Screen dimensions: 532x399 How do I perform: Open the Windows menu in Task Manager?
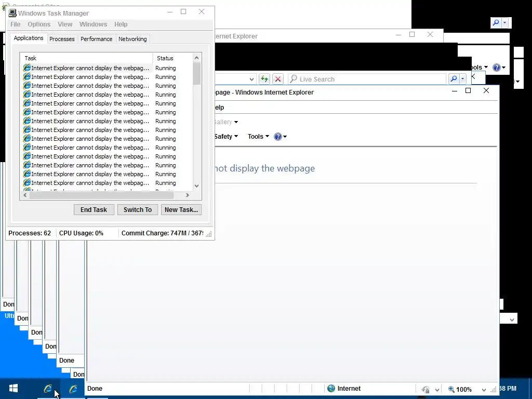[x=94, y=24]
